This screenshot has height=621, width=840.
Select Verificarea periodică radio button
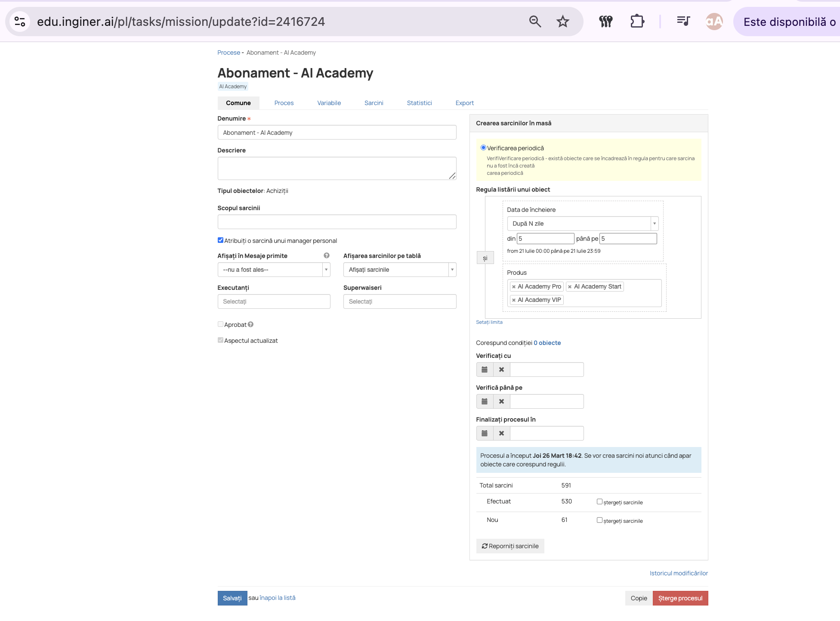point(483,148)
